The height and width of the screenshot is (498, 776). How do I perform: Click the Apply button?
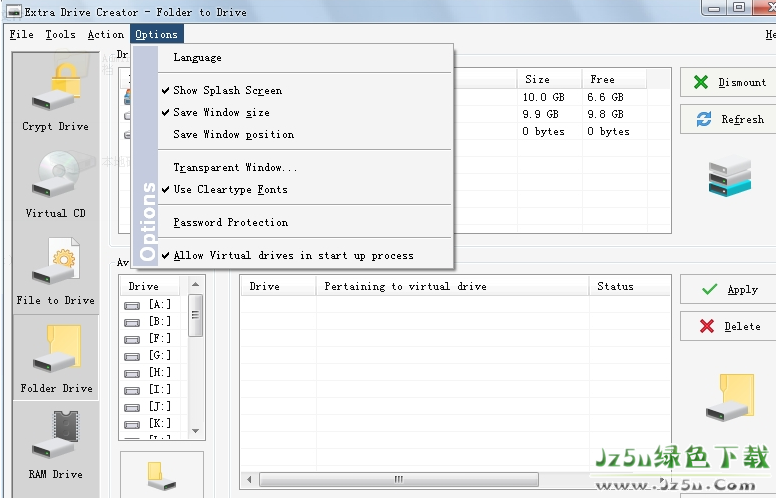729,289
